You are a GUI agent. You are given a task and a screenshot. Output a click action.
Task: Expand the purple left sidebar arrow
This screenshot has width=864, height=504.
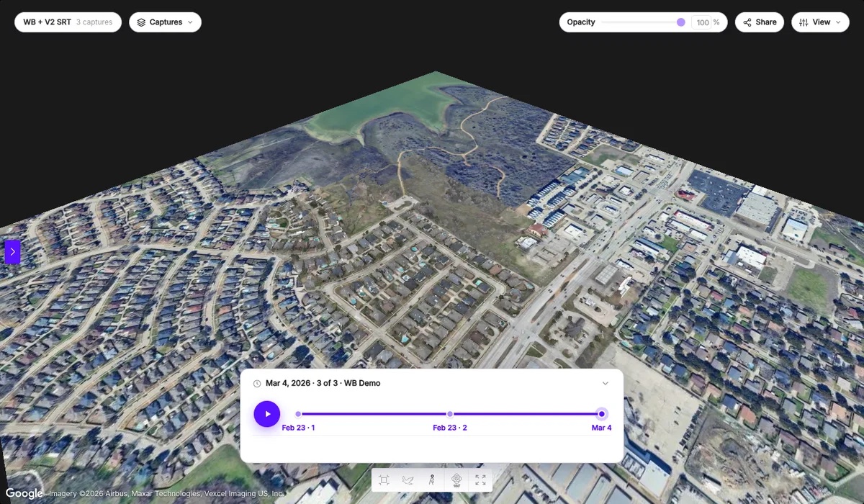12,252
